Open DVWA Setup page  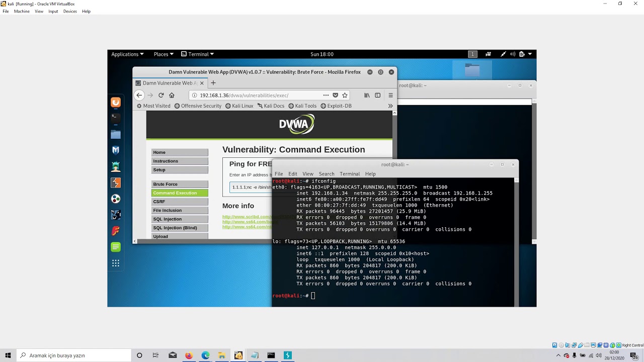tap(180, 169)
